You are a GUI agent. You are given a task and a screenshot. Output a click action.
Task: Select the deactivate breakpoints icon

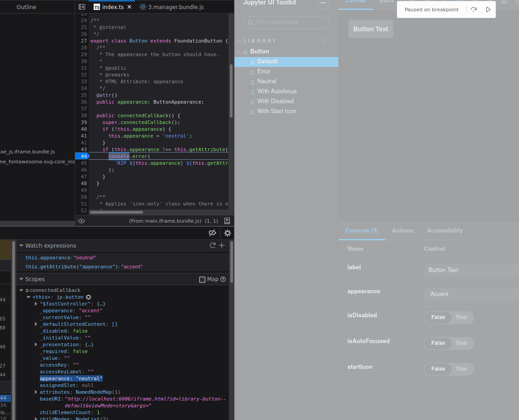pos(213,233)
